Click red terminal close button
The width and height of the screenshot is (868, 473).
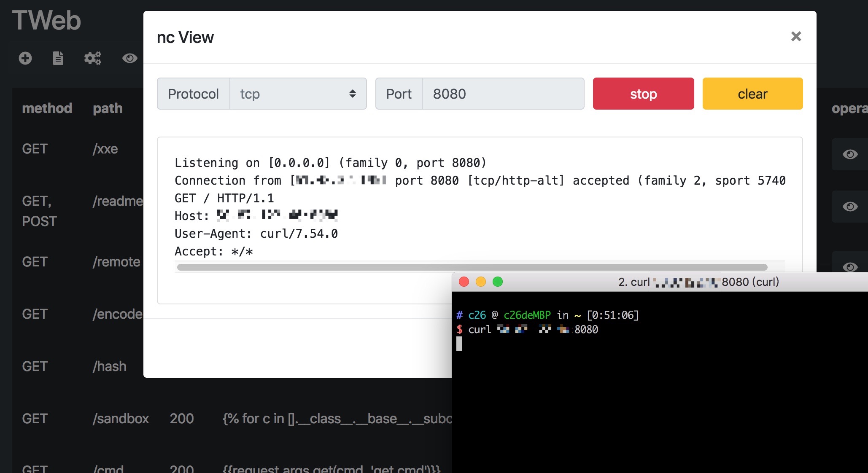pos(464,282)
